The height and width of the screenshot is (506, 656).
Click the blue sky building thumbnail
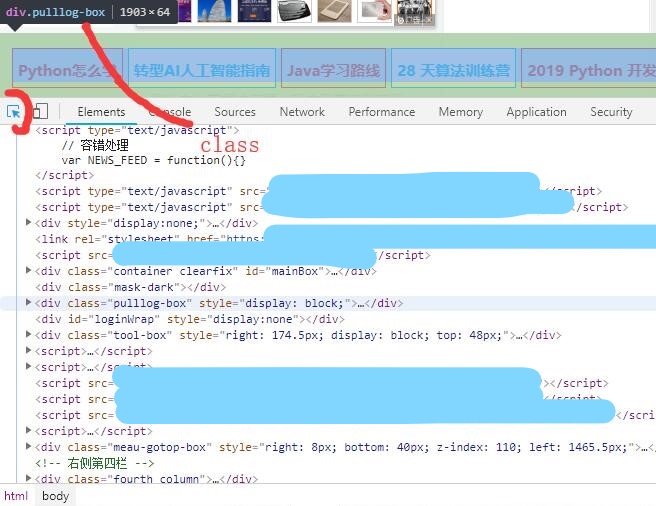tap(214, 10)
